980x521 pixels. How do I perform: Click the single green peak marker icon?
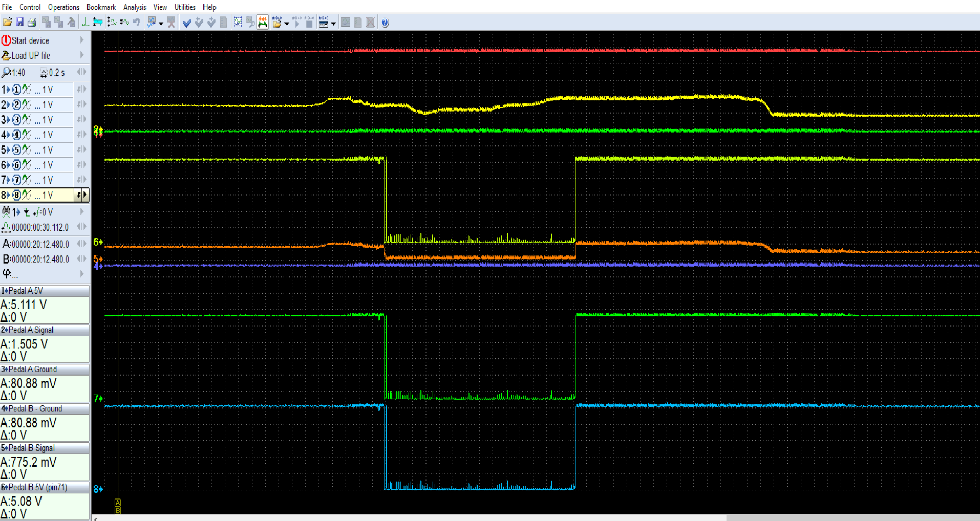85,22
